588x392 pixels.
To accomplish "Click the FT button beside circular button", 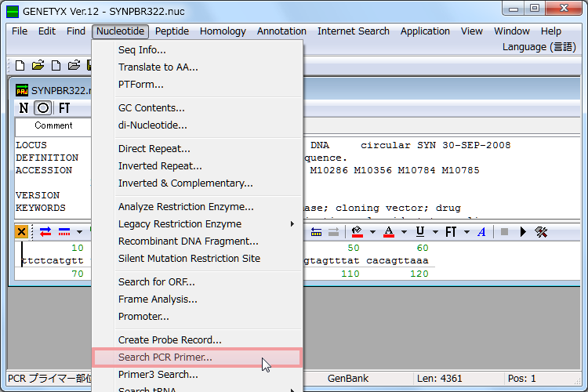I will click(64, 108).
